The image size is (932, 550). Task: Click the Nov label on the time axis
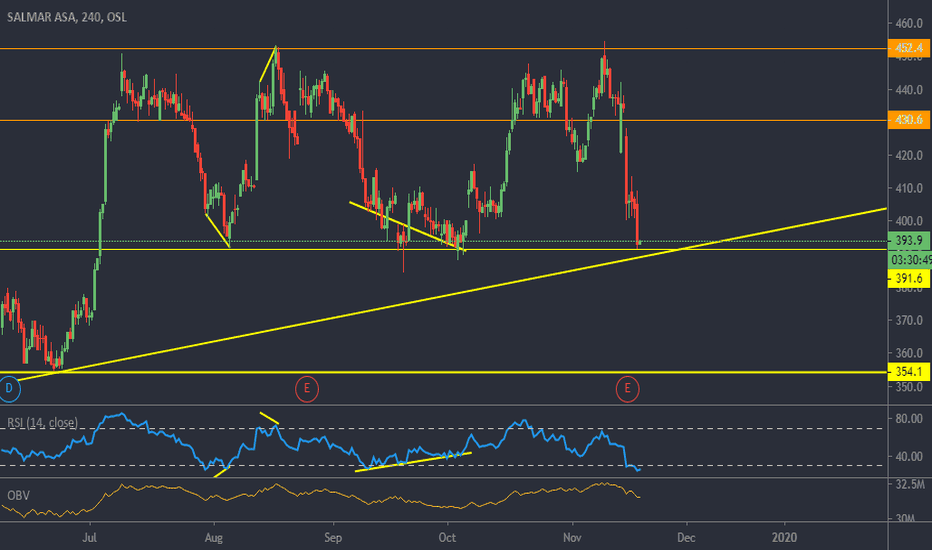pyautogui.click(x=572, y=538)
